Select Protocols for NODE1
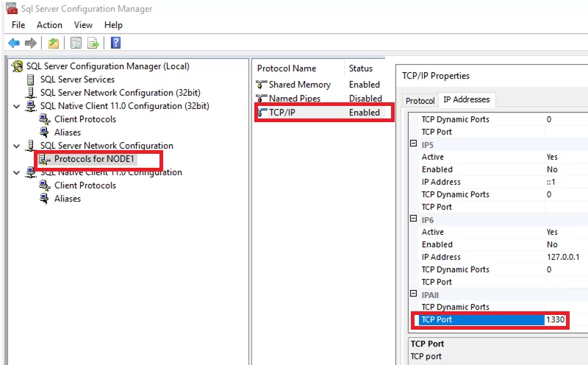The image size is (588, 365). (x=94, y=159)
